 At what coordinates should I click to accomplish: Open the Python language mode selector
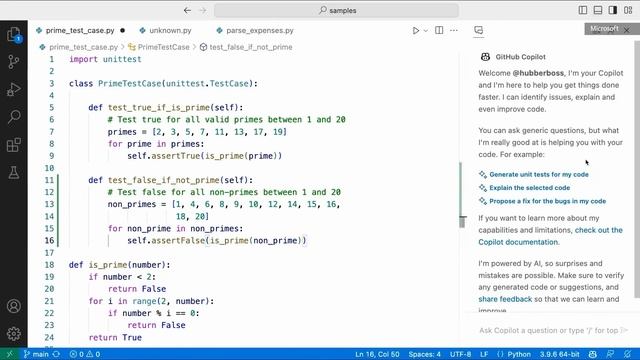(x=519, y=354)
